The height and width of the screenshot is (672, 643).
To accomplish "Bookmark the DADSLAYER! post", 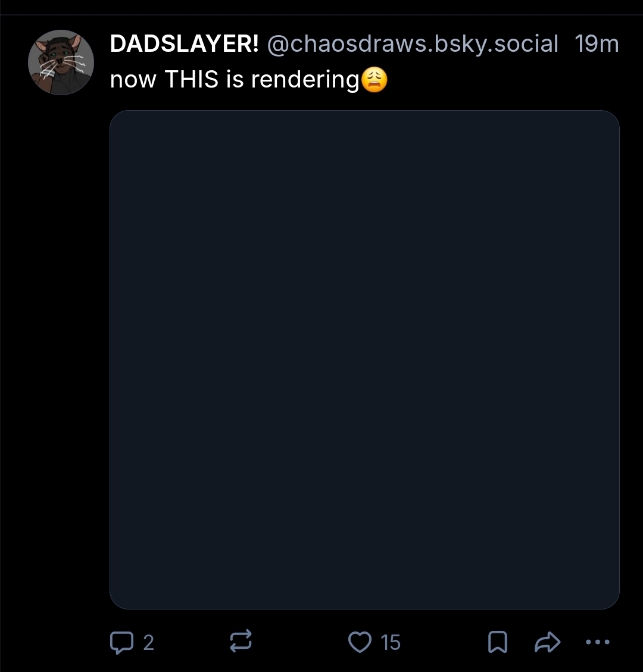I will coord(497,642).
